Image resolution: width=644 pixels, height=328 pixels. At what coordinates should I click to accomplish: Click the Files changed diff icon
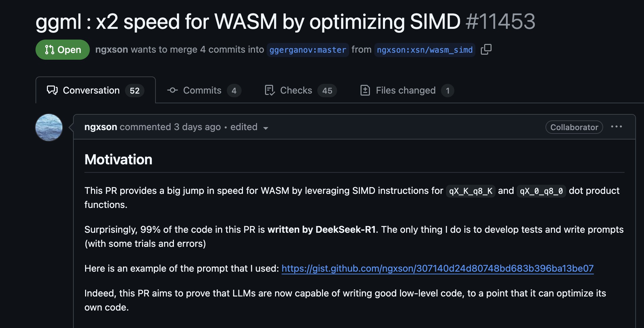pos(365,90)
